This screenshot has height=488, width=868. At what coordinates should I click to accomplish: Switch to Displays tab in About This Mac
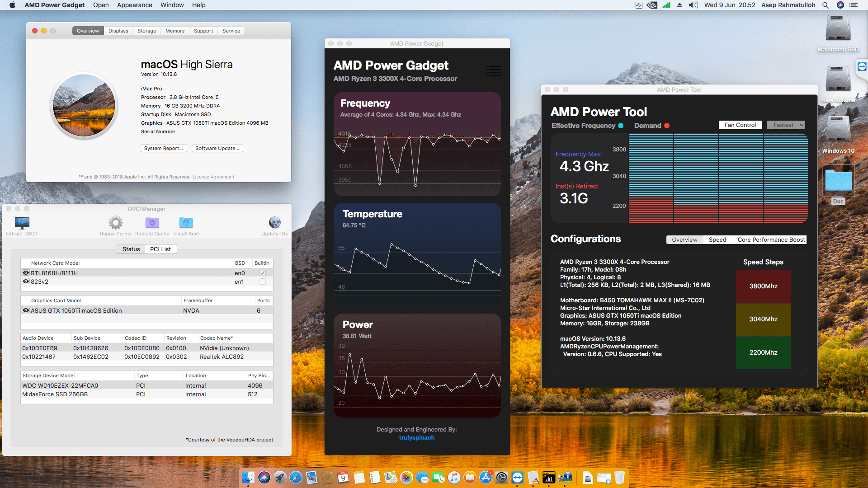[x=118, y=31]
